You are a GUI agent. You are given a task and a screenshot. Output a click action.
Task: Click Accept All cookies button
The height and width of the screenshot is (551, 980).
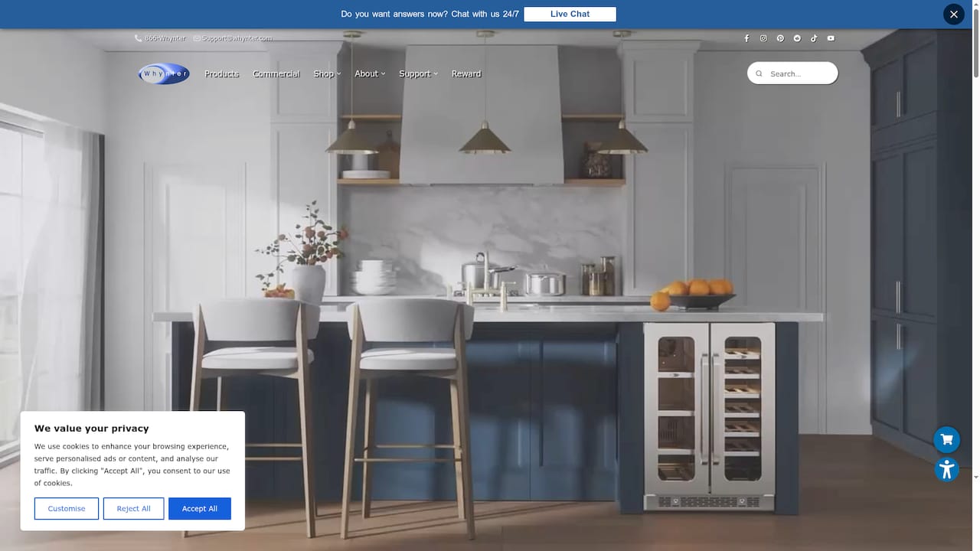pyautogui.click(x=200, y=508)
